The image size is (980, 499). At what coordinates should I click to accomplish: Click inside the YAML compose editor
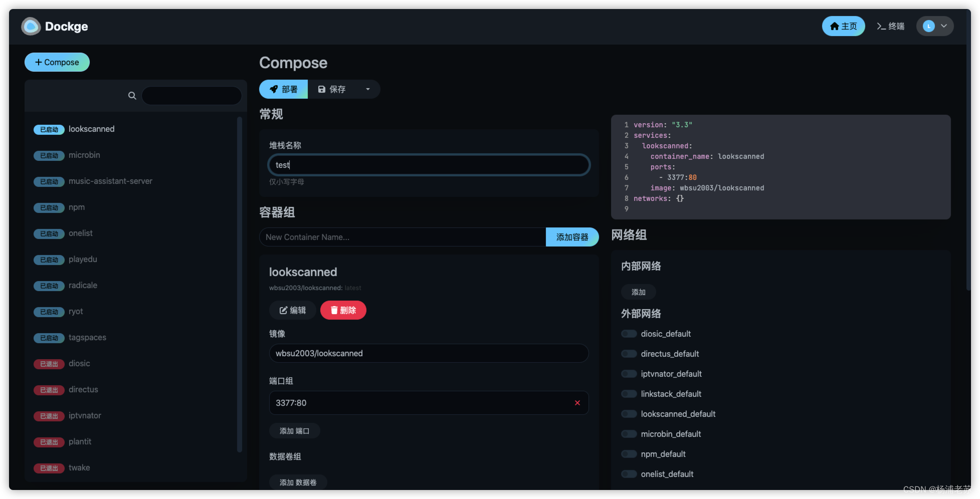[x=781, y=167]
